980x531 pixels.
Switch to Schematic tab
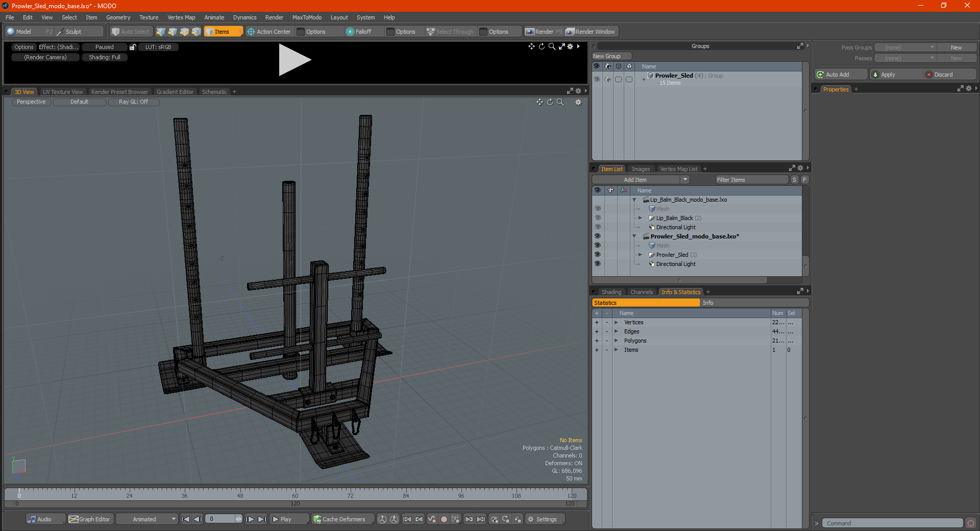(x=214, y=92)
